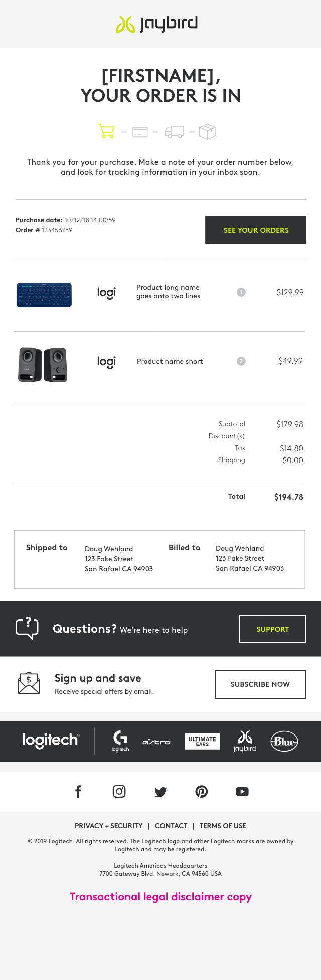The image size is (321, 980).
Task: Open the TERMS OF USE link
Action: click(x=223, y=826)
